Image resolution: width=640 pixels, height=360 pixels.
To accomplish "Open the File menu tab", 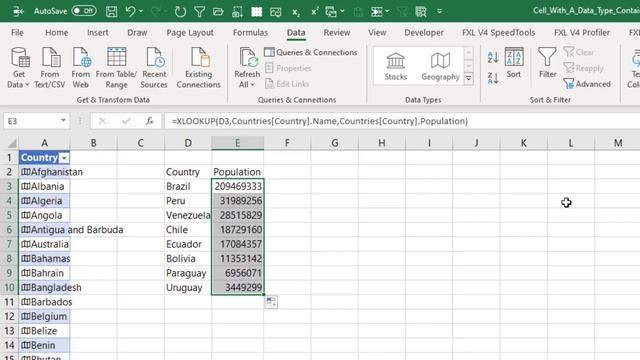I will (17, 33).
